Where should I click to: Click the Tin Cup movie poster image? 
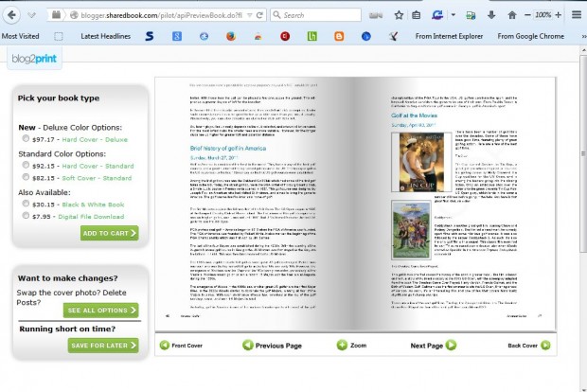421,162
